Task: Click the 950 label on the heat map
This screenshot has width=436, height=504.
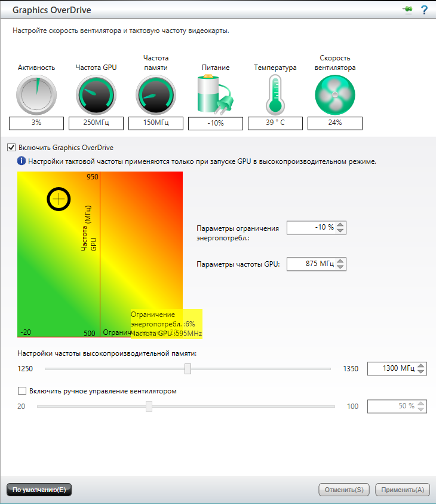Action: pos(93,176)
